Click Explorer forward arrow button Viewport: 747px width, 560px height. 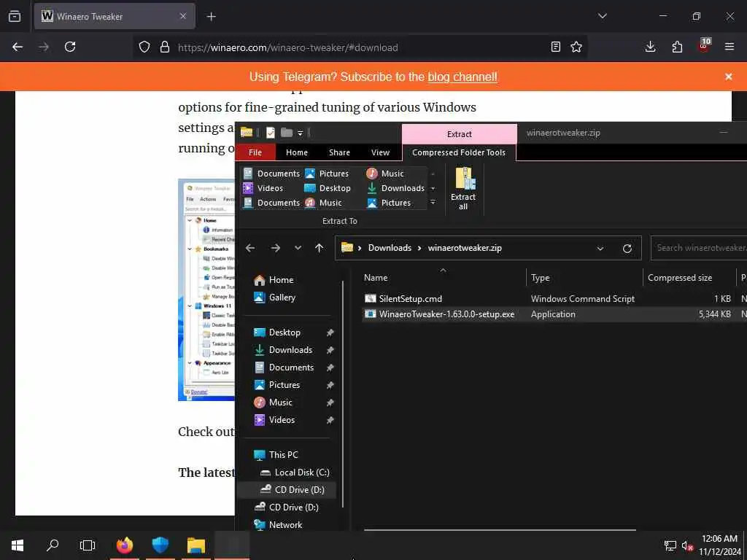coord(275,248)
